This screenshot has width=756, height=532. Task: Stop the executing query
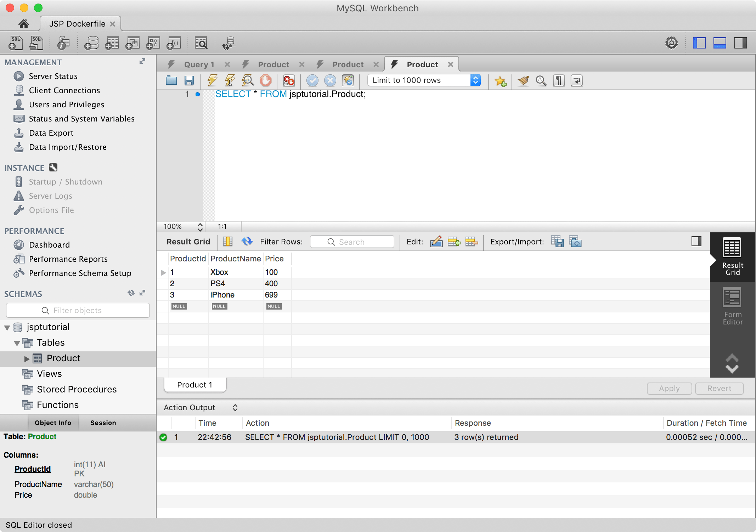265,80
